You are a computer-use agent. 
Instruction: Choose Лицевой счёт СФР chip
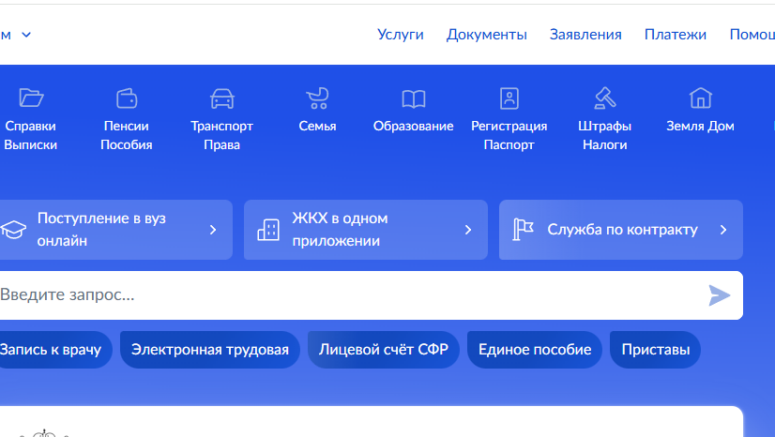pos(384,350)
